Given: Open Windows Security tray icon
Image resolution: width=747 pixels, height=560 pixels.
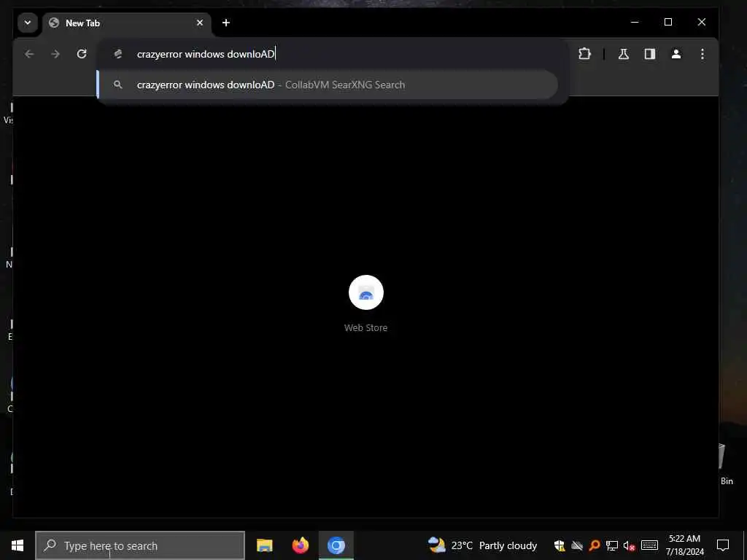Looking at the screenshot, I should [x=560, y=545].
